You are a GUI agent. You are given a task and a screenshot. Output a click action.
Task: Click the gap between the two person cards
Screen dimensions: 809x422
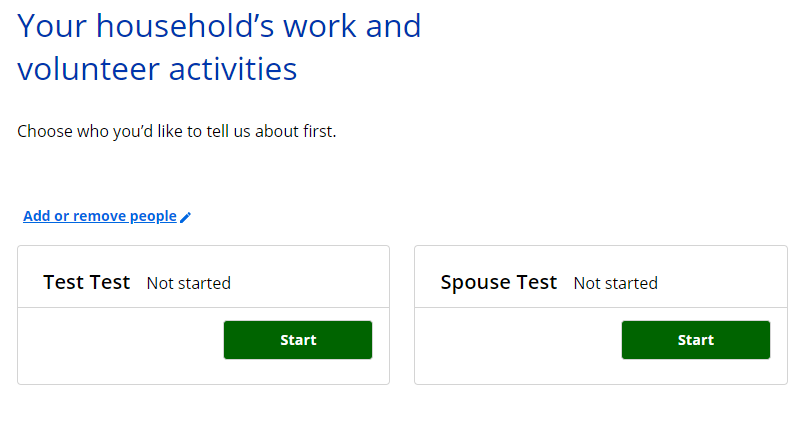click(x=402, y=314)
